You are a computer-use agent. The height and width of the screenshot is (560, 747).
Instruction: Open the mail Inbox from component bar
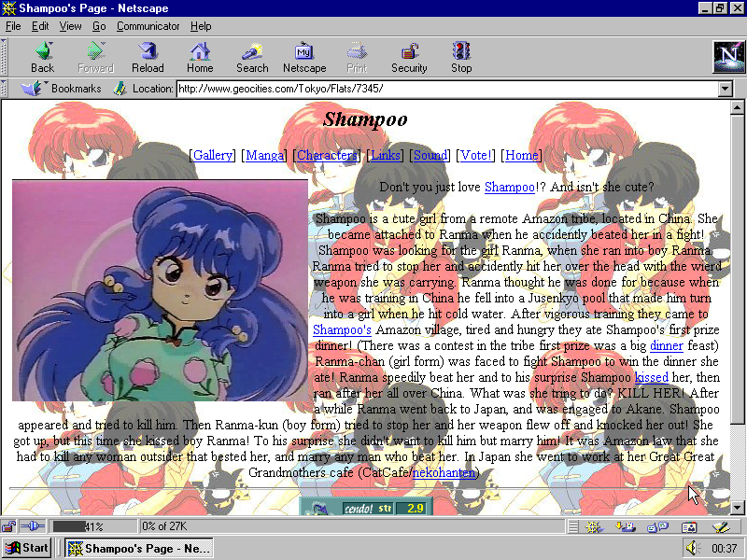pos(625,526)
